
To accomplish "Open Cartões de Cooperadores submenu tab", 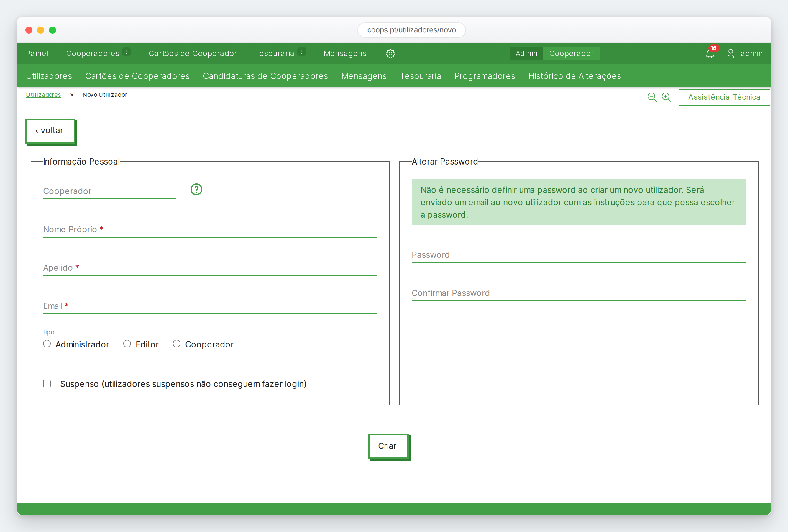I will [x=137, y=76].
